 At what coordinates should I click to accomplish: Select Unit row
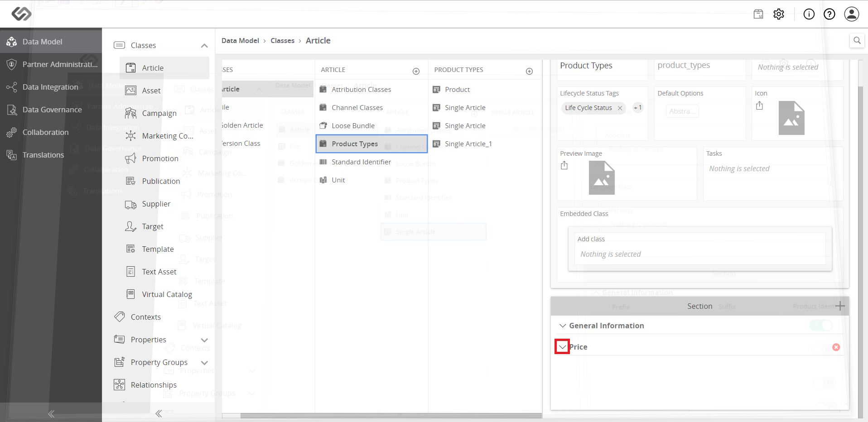(x=371, y=180)
